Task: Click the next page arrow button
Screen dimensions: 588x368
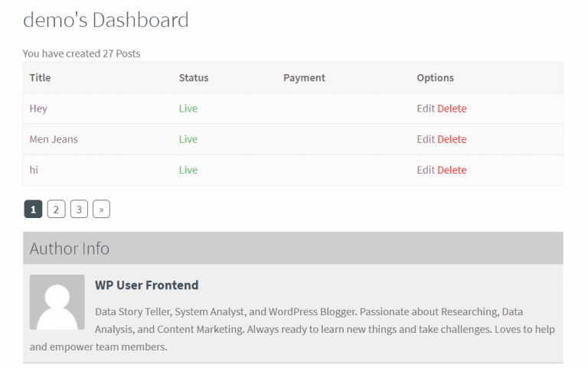Action: [x=101, y=209]
